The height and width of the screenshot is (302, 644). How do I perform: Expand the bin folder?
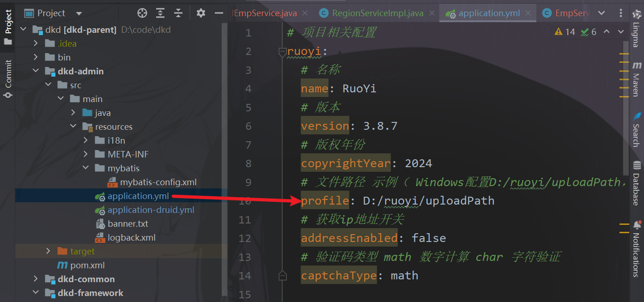tap(36, 58)
